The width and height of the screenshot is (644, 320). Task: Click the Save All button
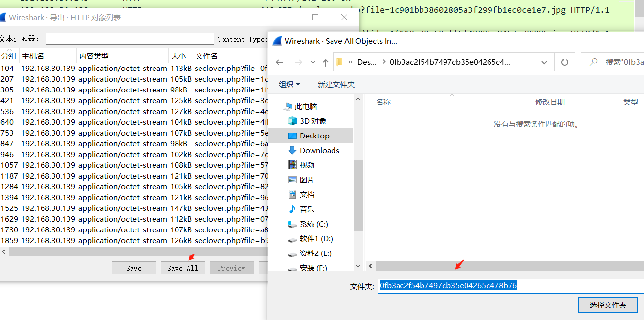[183, 268]
